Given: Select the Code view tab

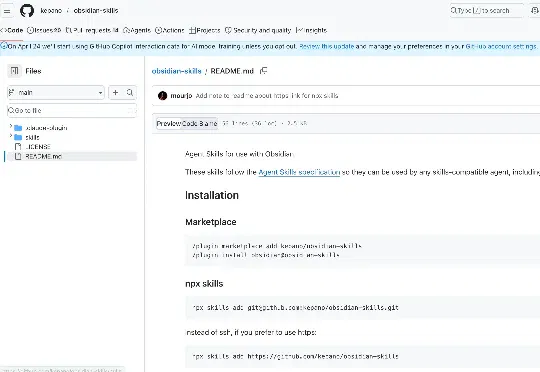Looking at the screenshot, I should coord(189,123).
